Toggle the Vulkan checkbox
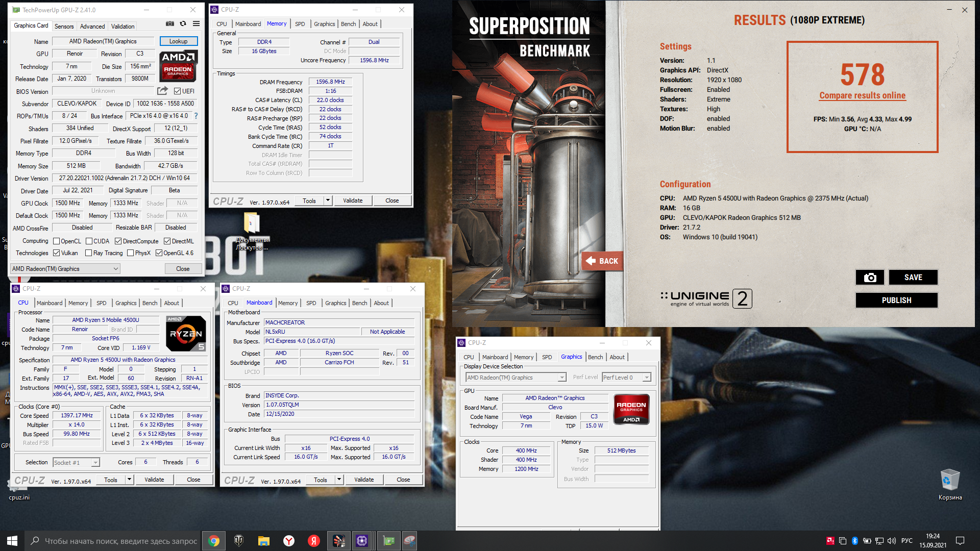 coord(57,253)
